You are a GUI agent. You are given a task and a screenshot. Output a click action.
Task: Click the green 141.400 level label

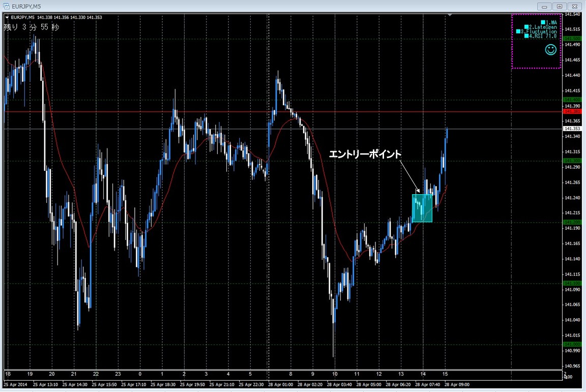click(x=572, y=100)
